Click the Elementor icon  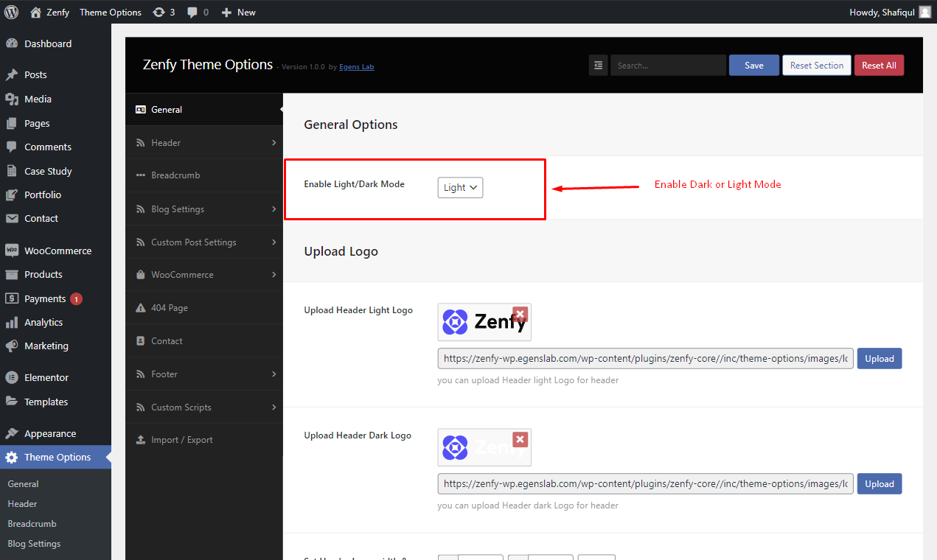click(11, 377)
